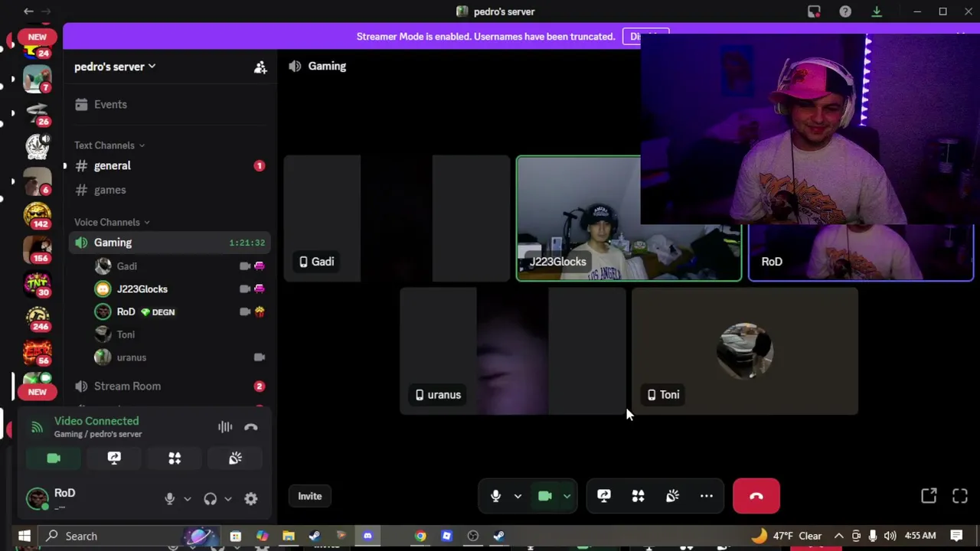Open Activities icon in the call control bar
980x551 pixels.
[x=638, y=496]
